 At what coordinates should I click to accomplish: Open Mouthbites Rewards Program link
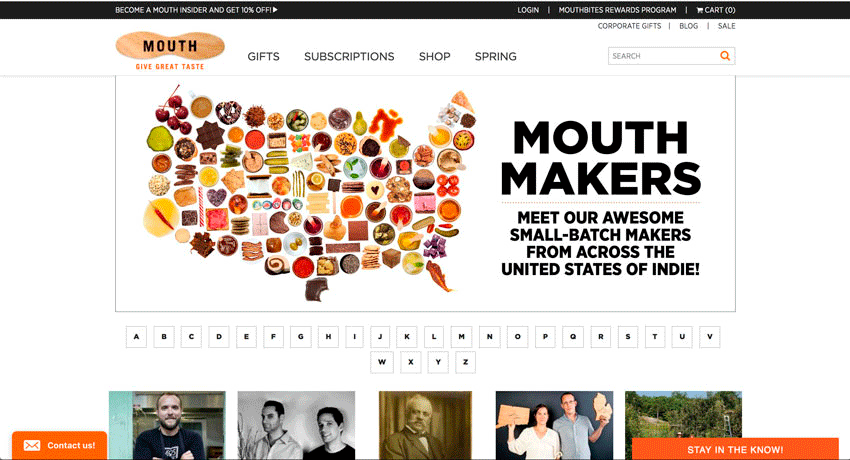tap(617, 10)
